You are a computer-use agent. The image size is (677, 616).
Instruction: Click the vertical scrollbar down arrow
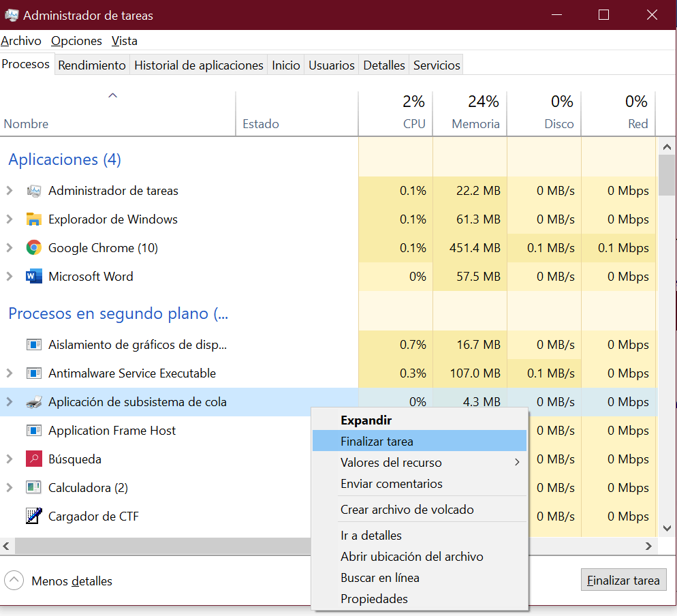pyautogui.click(x=667, y=528)
